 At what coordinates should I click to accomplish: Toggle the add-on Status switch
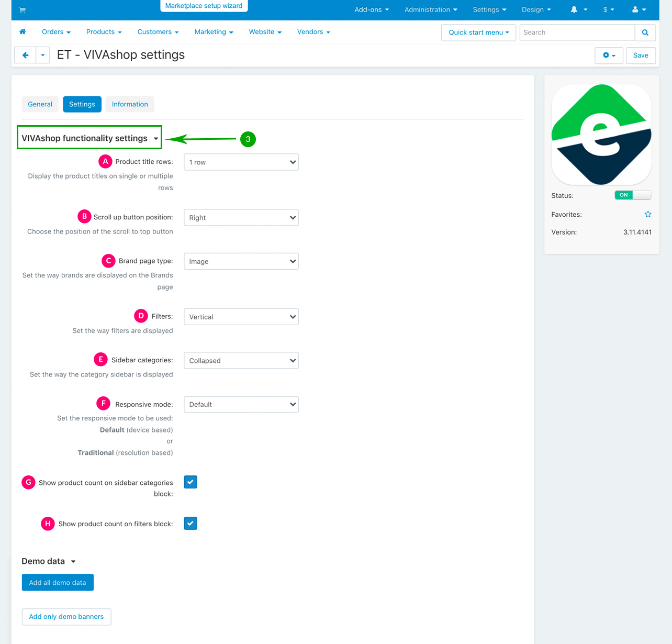pyautogui.click(x=633, y=195)
